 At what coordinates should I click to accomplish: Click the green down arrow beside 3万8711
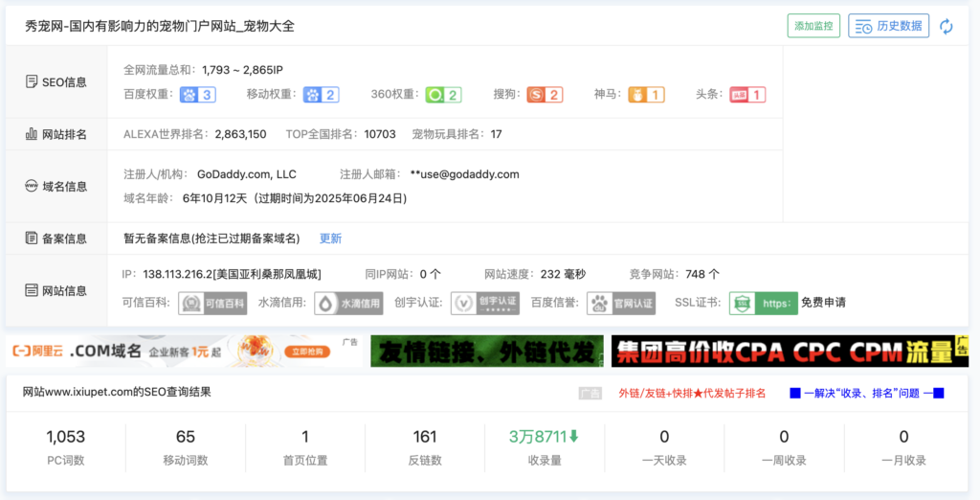(574, 436)
